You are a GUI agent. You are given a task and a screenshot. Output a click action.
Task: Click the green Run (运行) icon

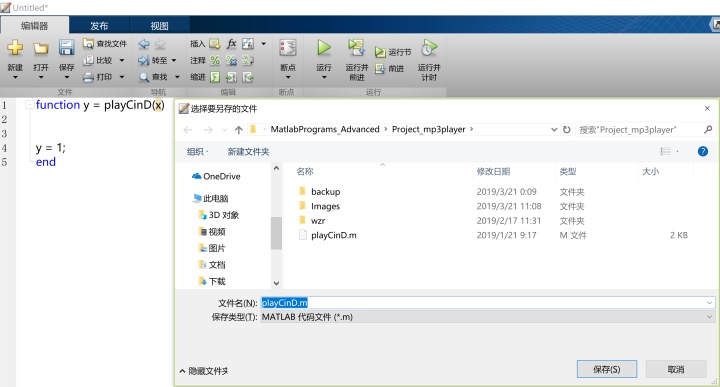[x=324, y=47]
